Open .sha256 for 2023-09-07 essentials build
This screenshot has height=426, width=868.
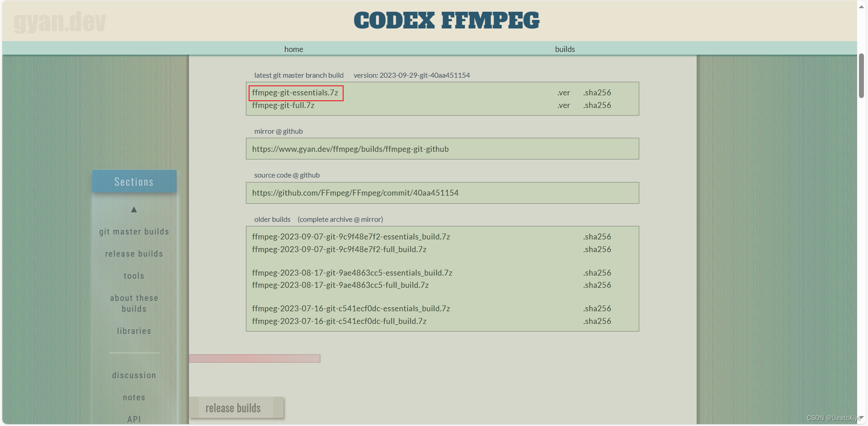pos(597,237)
